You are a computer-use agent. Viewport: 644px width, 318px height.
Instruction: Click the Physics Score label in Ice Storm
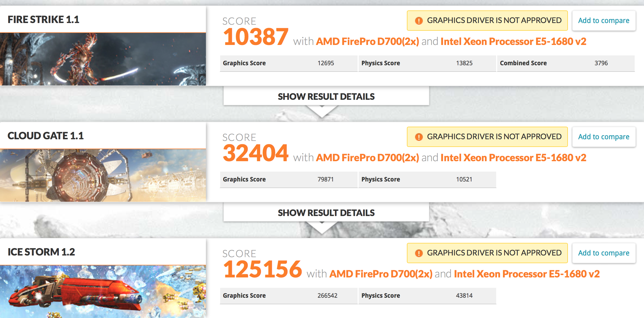[x=381, y=296]
